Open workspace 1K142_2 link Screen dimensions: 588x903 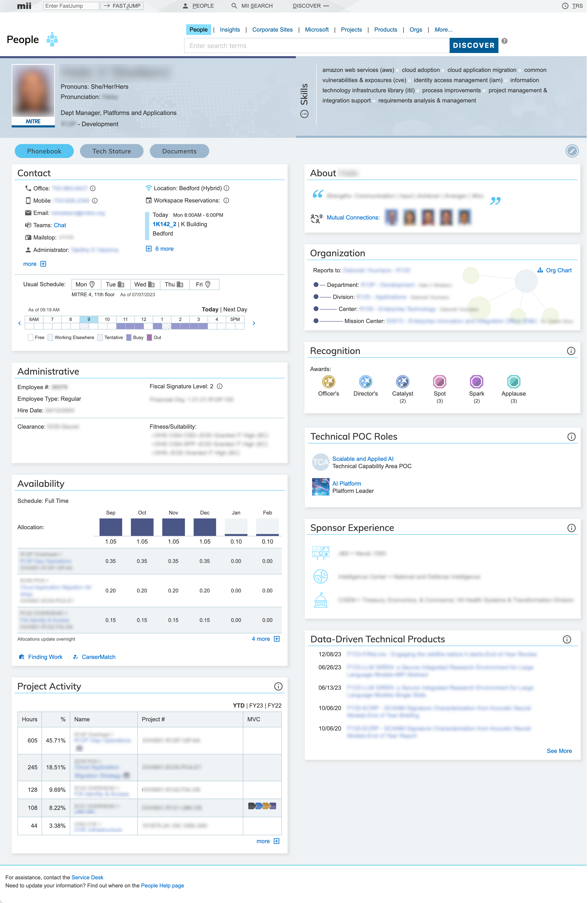pyautogui.click(x=164, y=224)
